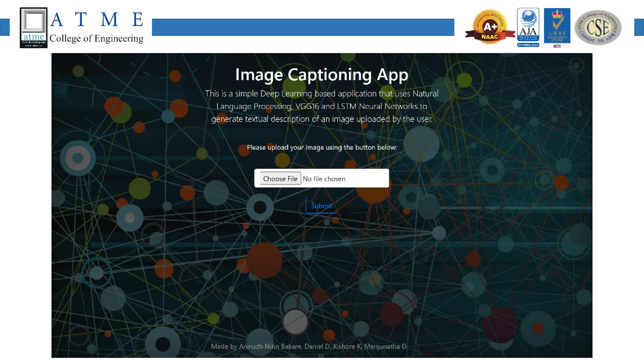Click the 'Made by Anirudh Nitin Bakare' footer
The height and width of the screenshot is (363, 644).
point(308,346)
